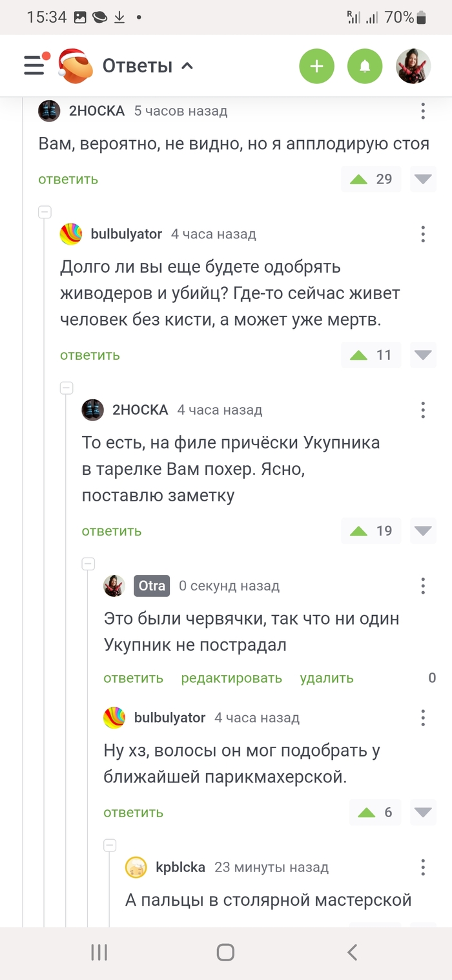Screen dimensions: 452x980
Task: Collapse the thread above bulbulyator's first reply
Action: pyautogui.click(x=45, y=212)
